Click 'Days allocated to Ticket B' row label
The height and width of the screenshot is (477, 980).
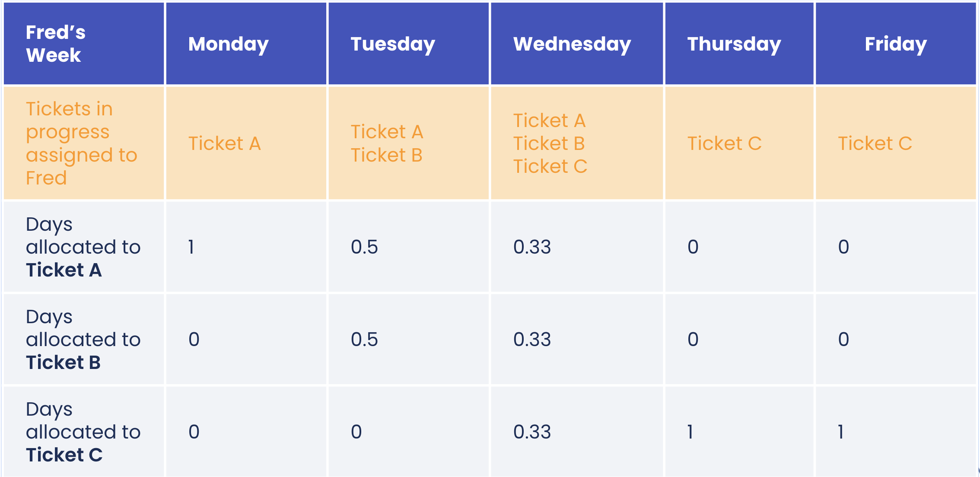tap(84, 339)
